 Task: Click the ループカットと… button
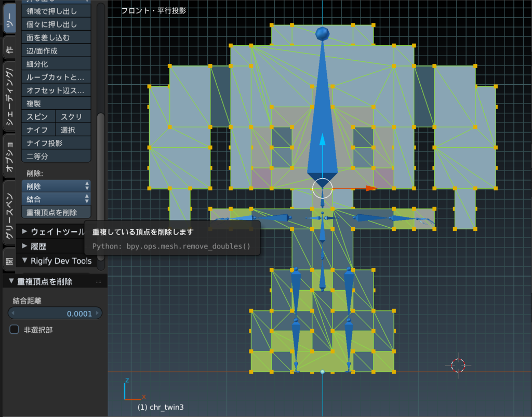tap(56, 77)
